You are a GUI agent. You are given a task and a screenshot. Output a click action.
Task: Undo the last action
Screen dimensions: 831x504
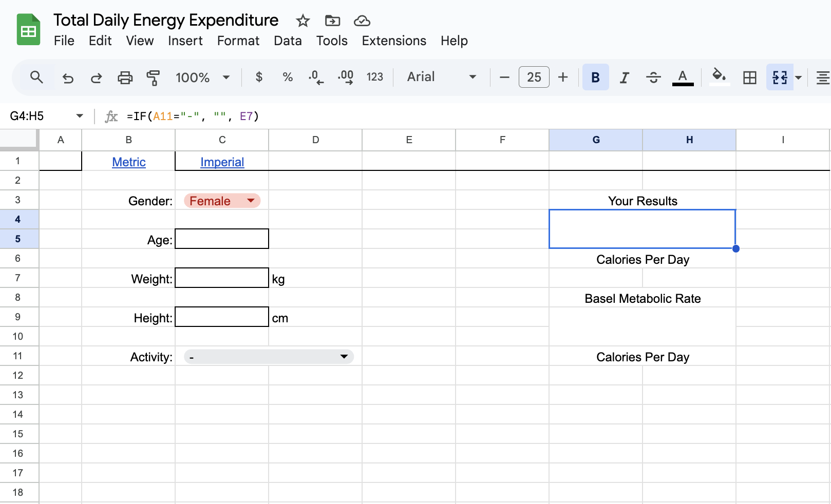pos(68,77)
